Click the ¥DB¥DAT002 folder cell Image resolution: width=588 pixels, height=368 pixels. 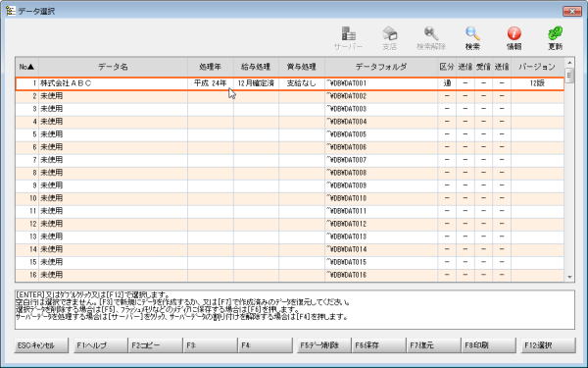click(x=381, y=96)
